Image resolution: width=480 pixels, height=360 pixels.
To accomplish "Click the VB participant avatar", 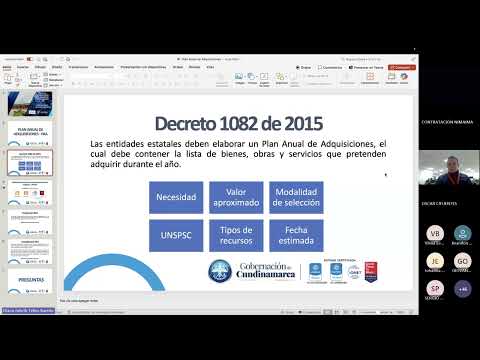I will point(435,234).
